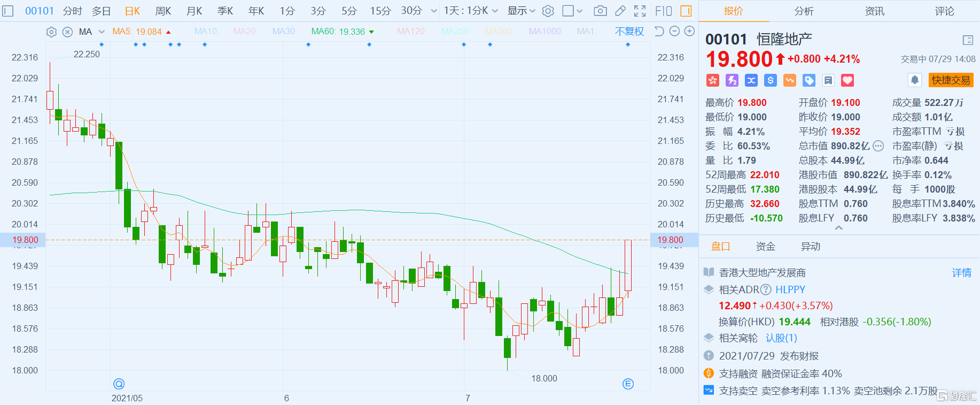Click the price alert bell icon
Image resolution: width=980 pixels, height=405 pixels.
point(915,80)
